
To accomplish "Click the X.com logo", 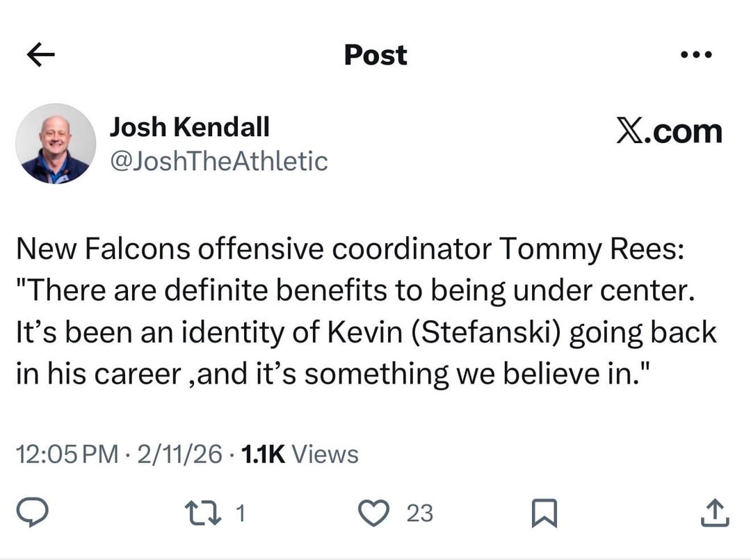I will click(669, 131).
